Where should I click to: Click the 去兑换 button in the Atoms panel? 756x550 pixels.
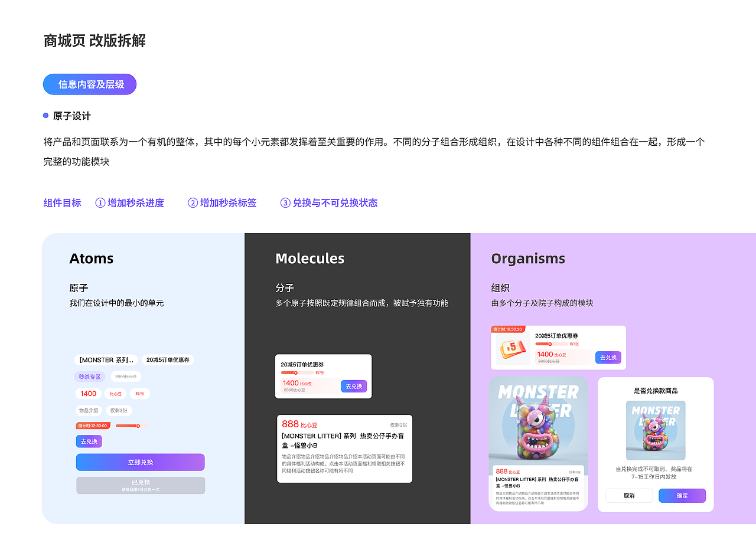[x=89, y=441]
